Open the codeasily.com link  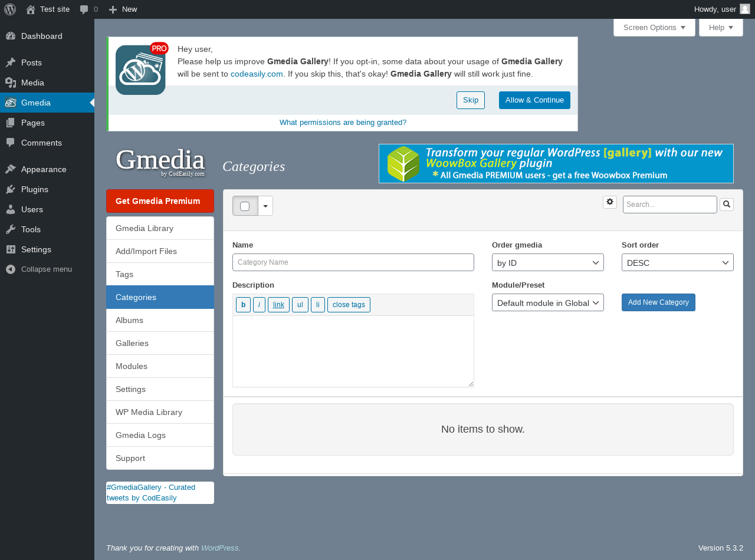pyautogui.click(x=257, y=74)
